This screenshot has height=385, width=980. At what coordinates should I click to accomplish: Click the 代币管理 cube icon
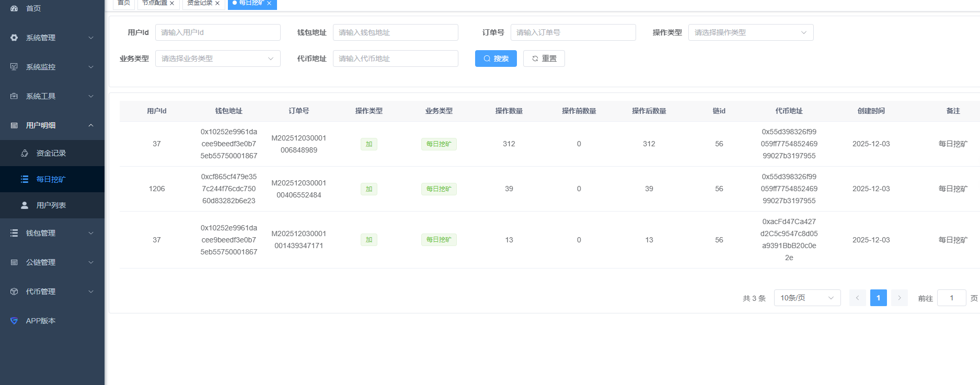click(x=14, y=291)
